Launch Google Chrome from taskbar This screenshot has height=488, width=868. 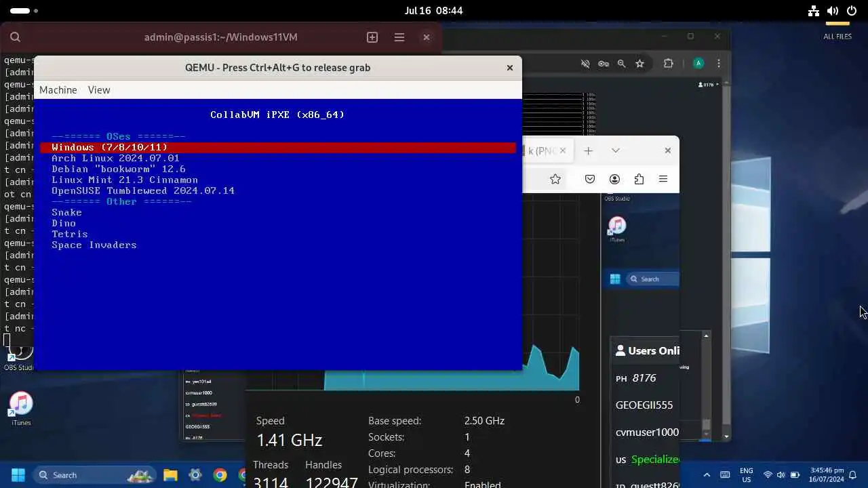(220, 475)
